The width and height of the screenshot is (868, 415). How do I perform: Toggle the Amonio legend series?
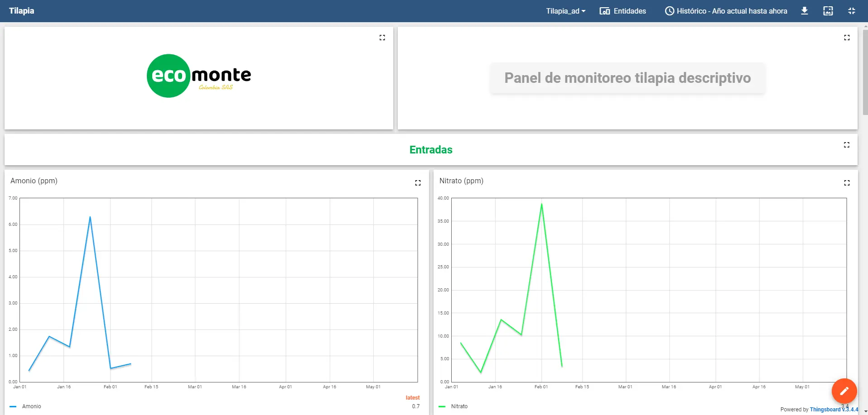pyautogui.click(x=25, y=406)
